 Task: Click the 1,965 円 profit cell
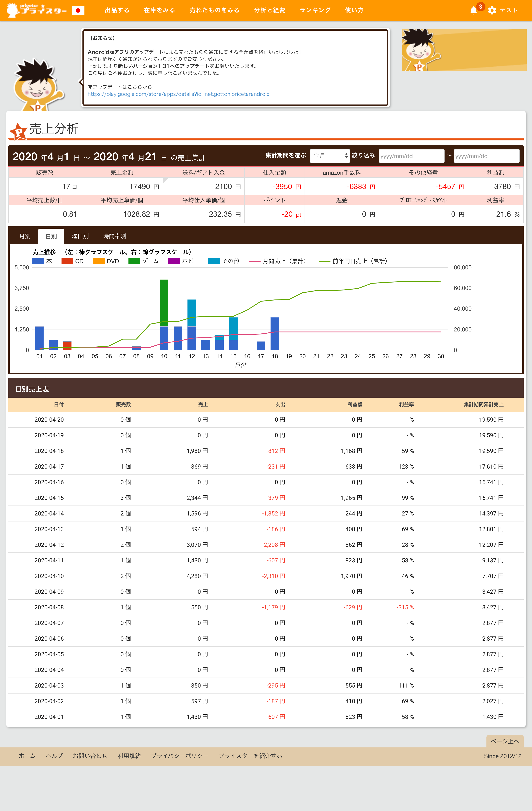351,498
